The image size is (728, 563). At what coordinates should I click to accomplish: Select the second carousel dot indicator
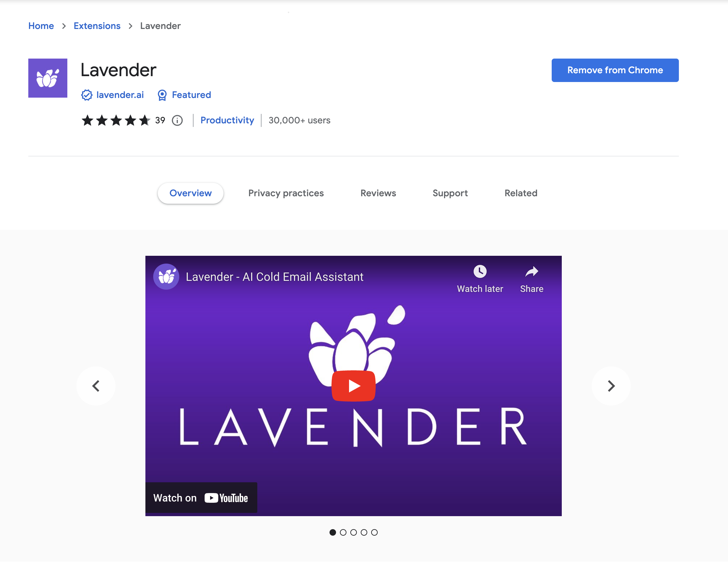343,532
